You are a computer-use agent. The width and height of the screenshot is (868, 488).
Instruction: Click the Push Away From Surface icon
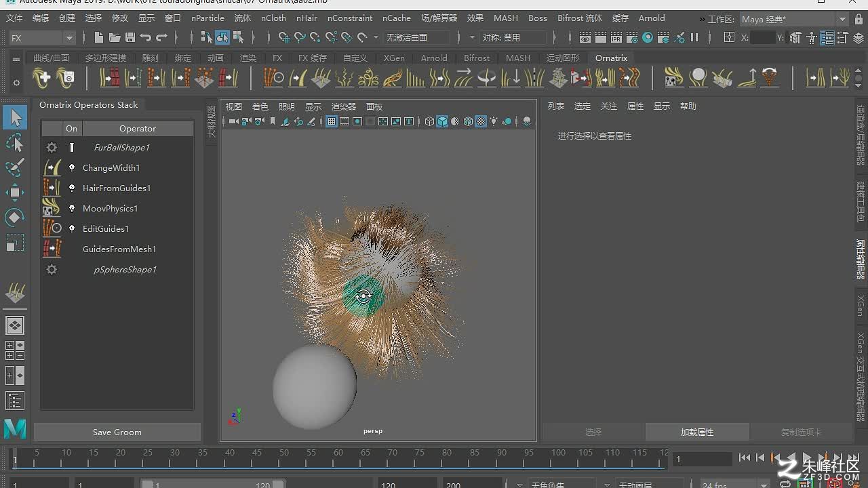click(x=747, y=78)
